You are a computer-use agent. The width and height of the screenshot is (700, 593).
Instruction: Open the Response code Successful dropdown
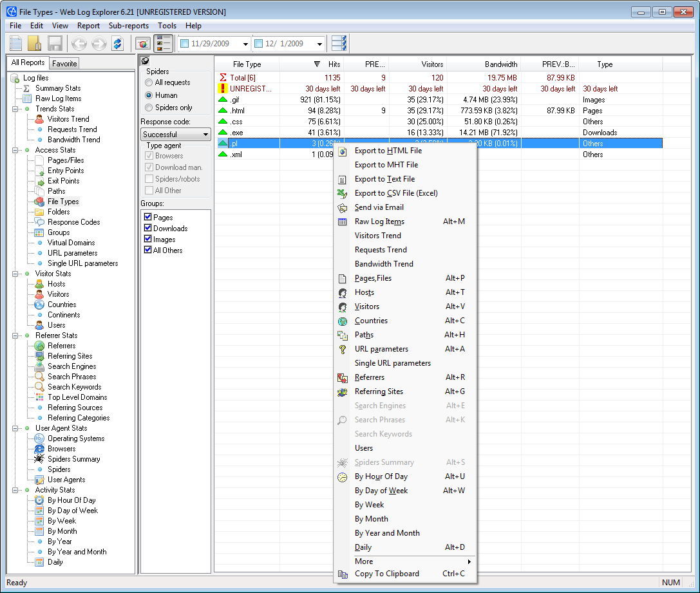[176, 135]
